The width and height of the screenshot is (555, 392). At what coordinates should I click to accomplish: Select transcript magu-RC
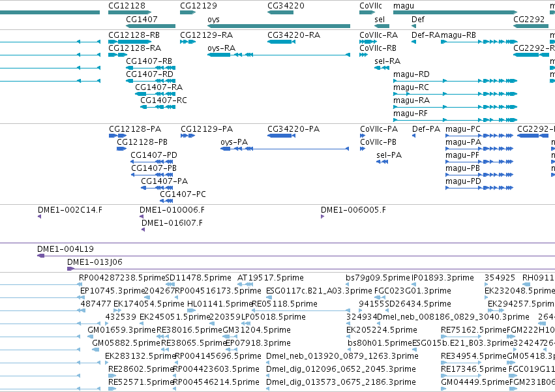click(x=455, y=94)
